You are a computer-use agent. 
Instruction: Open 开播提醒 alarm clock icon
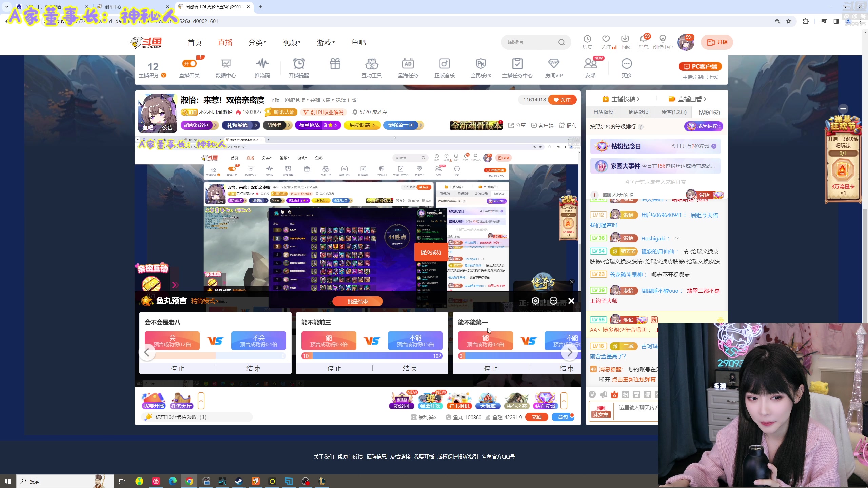click(x=299, y=64)
